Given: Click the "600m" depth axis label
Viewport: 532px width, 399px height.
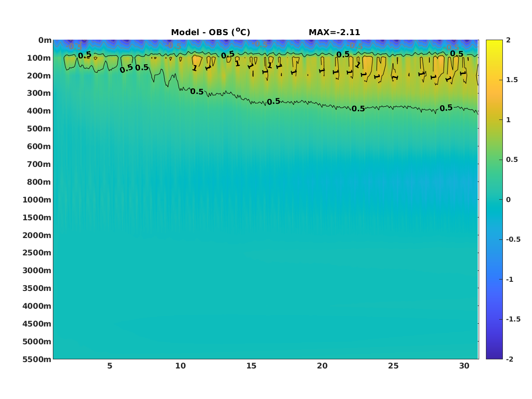Looking at the screenshot, I should 39,146.
